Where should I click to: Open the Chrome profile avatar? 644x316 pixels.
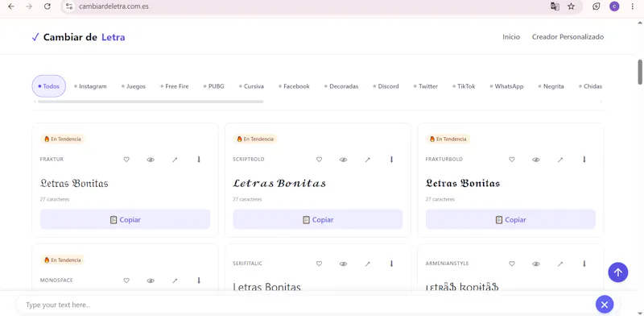(x=614, y=6)
